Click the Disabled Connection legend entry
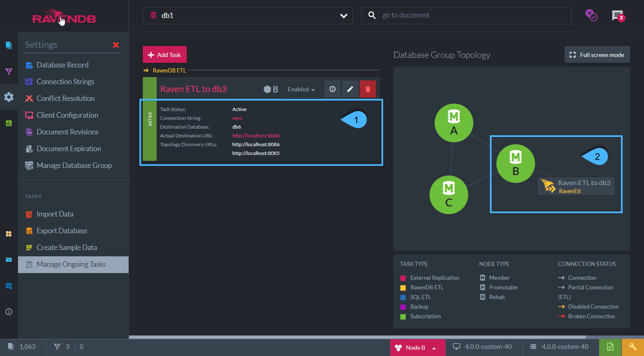644x356 pixels. pyautogui.click(x=588, y=307)
